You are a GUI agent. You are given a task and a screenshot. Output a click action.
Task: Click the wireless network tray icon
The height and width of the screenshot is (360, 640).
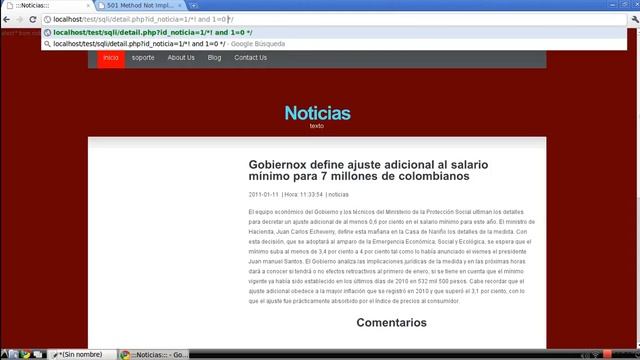(x=596, y=355)
